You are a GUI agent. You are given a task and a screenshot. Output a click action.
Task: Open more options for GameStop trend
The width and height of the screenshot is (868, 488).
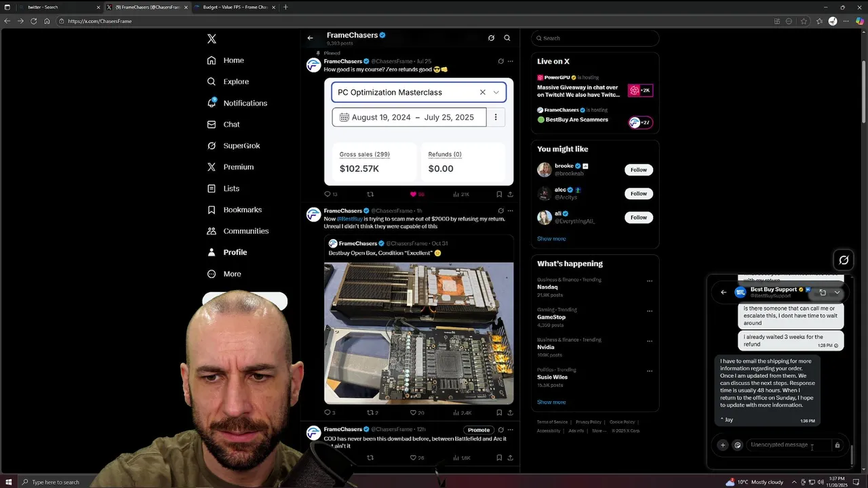tap(650, 311)
